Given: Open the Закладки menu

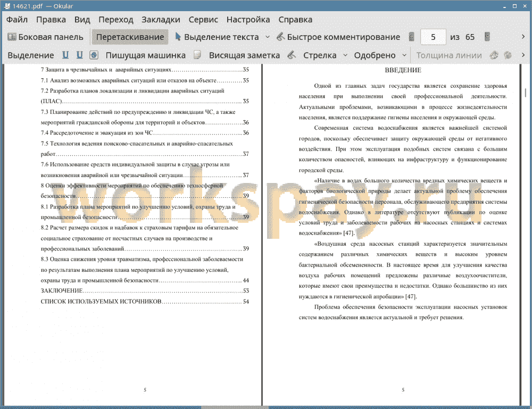Looking at the screenshot, I should click(161, 20).
